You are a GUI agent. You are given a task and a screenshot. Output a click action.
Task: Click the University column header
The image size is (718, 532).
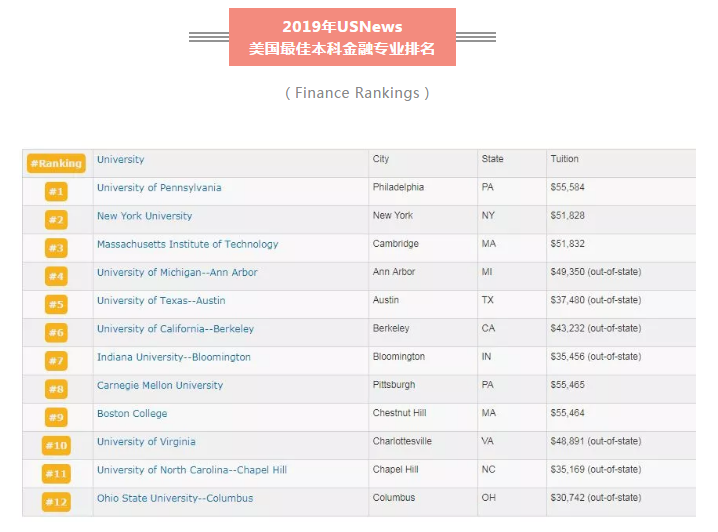(120, 160)
